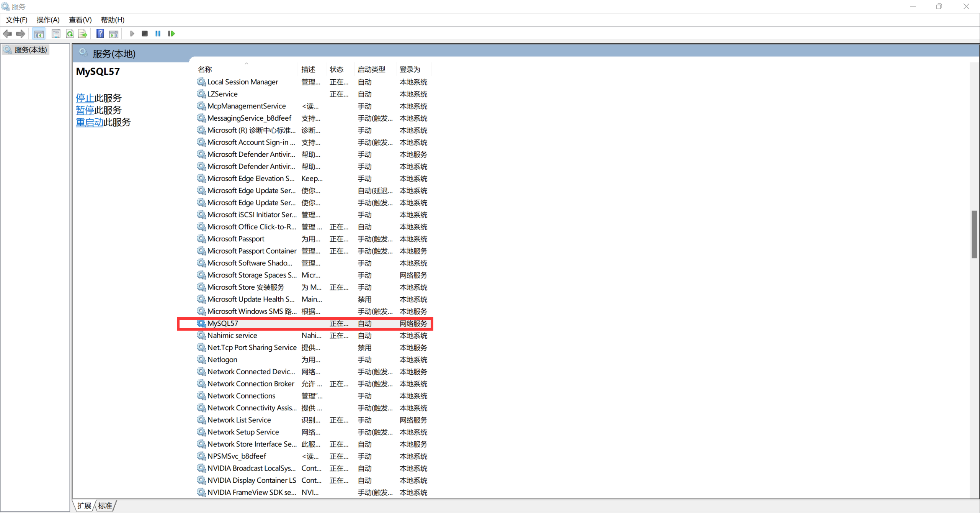Open the 文件(F) menu
The image size is (980, 513).
point(16,20)
